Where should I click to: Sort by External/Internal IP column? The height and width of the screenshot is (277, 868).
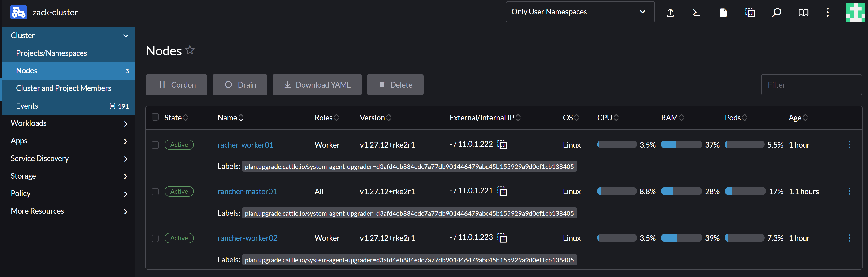[x=485, y=117]
